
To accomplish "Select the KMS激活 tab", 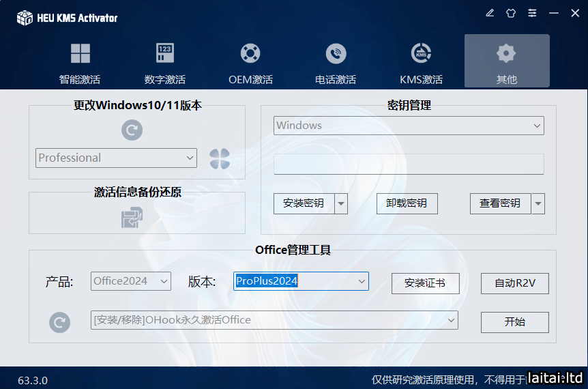I will (421, 62).
